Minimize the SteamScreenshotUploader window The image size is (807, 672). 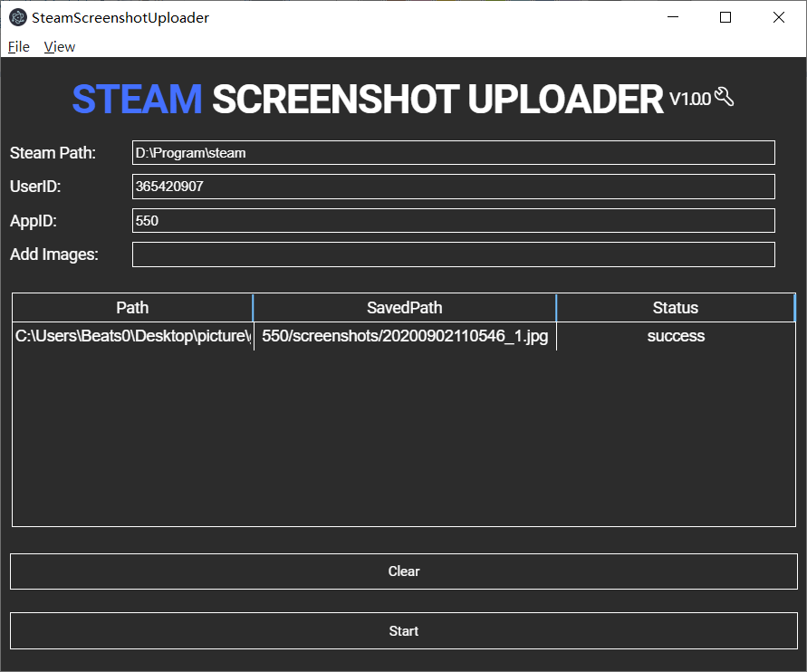[673, 17]
